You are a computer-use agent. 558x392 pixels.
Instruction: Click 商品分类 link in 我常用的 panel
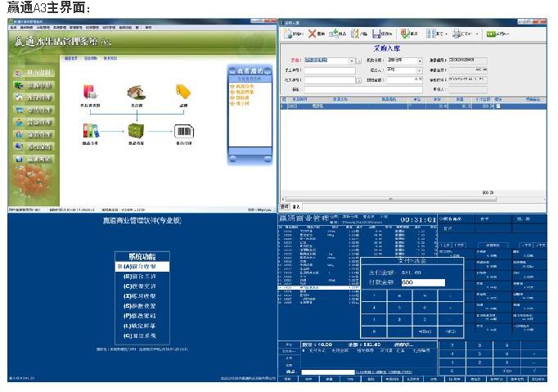(245, 87)
